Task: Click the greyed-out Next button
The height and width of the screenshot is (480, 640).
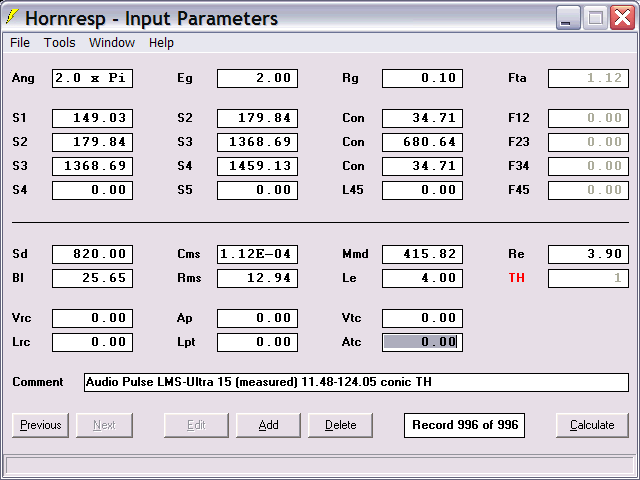Action: point(104,425)
